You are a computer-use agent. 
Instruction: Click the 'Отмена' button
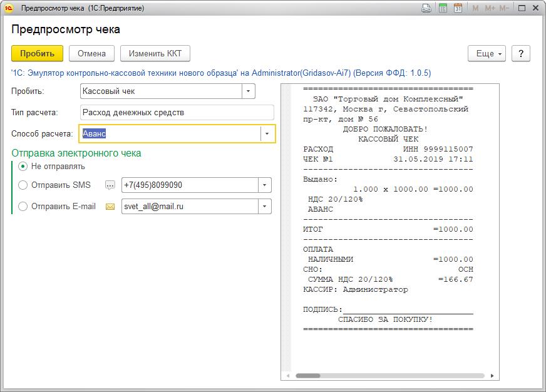coord(91,54)
